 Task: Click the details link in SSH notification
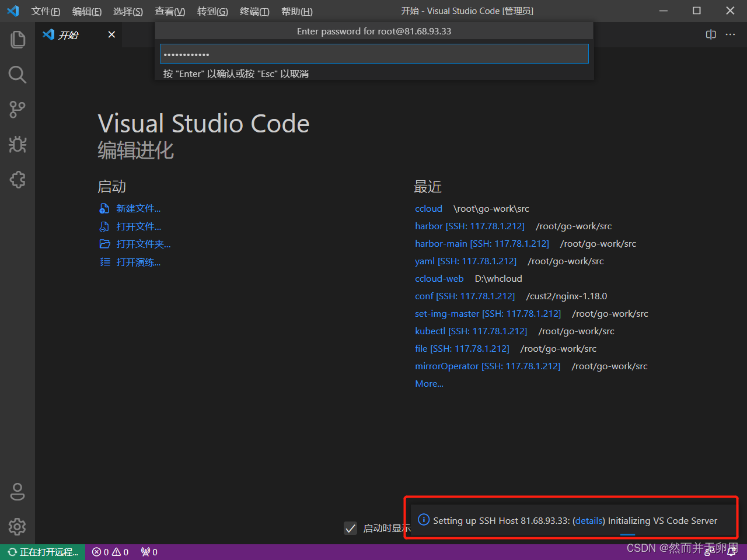click(x=589, y=520)
